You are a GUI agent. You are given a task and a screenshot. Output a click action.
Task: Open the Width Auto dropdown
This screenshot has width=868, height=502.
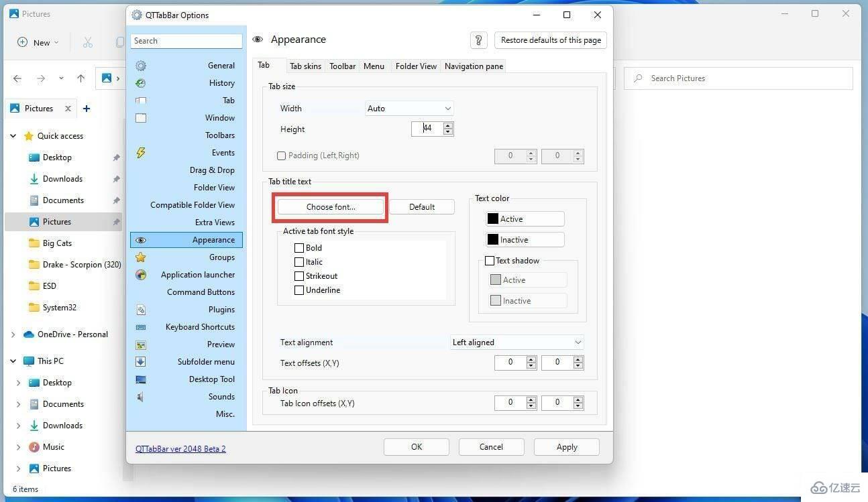pyautogui.click(x=410, y=109)
